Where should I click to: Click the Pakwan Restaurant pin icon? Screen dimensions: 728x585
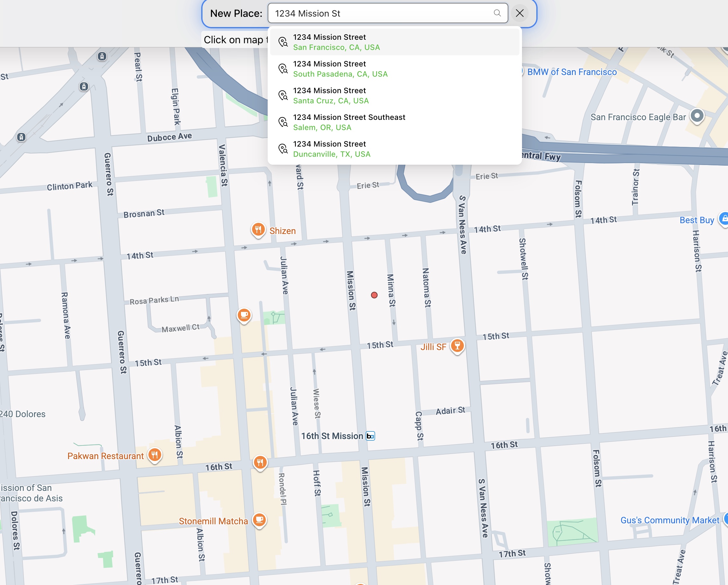pyautogui.click(x=155, y=455)
